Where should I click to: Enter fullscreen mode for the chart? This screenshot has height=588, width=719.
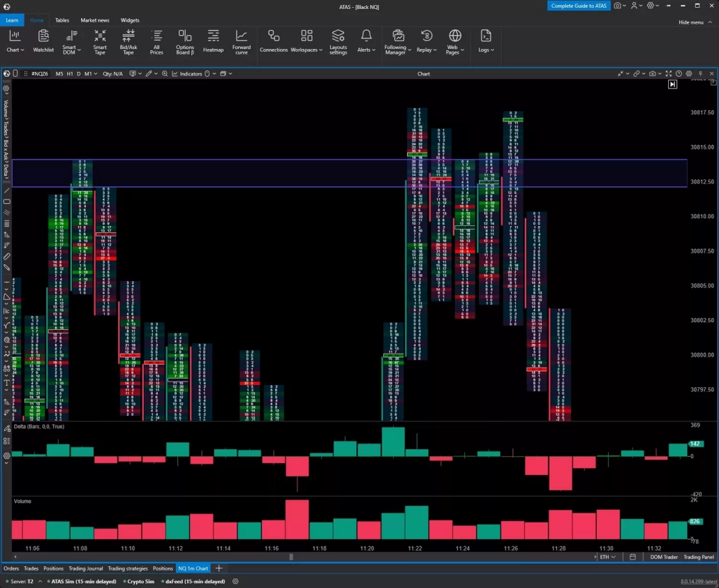[x=669, y=73]
